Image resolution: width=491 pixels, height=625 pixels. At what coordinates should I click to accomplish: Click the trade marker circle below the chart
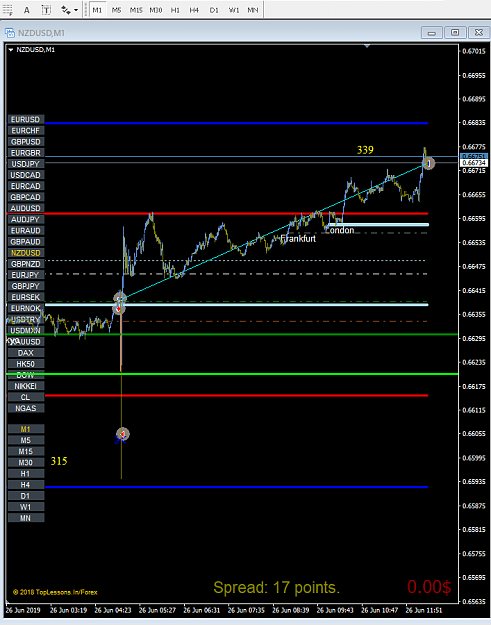point(122,434)
